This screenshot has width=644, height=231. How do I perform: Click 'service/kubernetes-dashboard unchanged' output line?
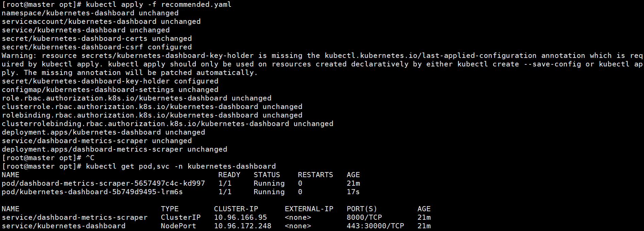click(86, 30)
